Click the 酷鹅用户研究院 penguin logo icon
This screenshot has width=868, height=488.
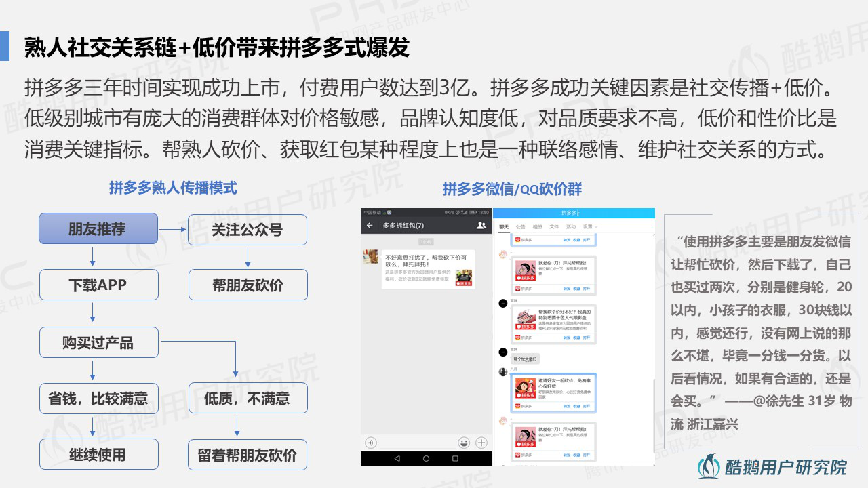tap(709, 466)
